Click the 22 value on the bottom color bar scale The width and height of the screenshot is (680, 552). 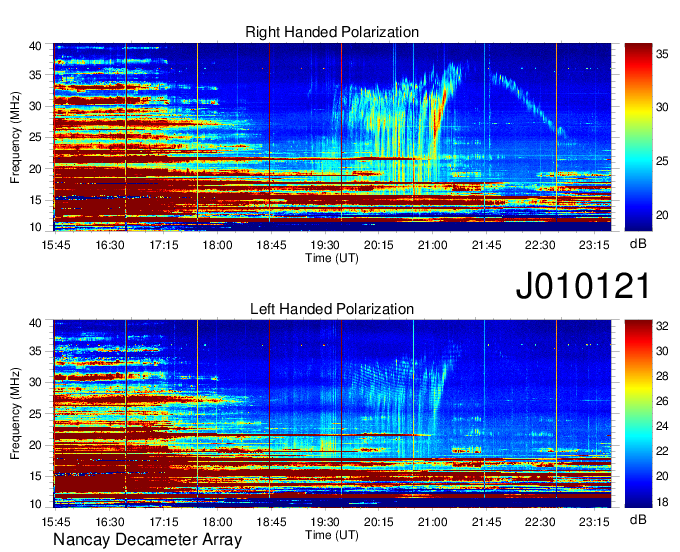662,451
